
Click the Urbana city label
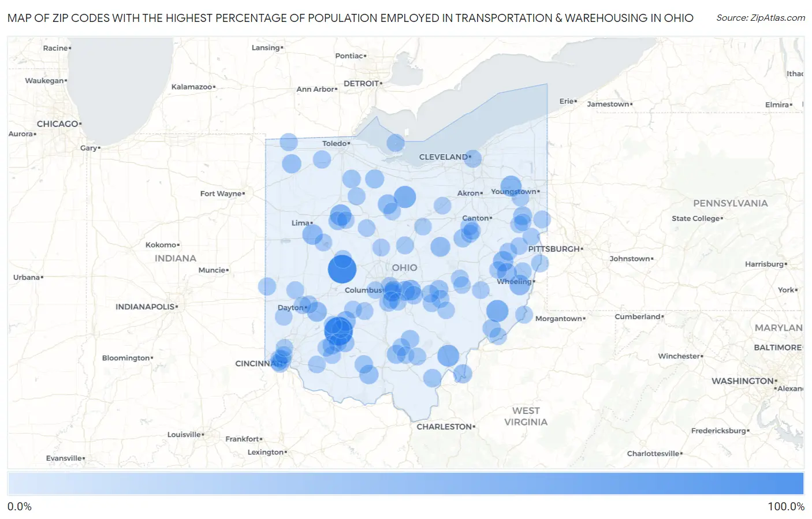pos(27,278)
